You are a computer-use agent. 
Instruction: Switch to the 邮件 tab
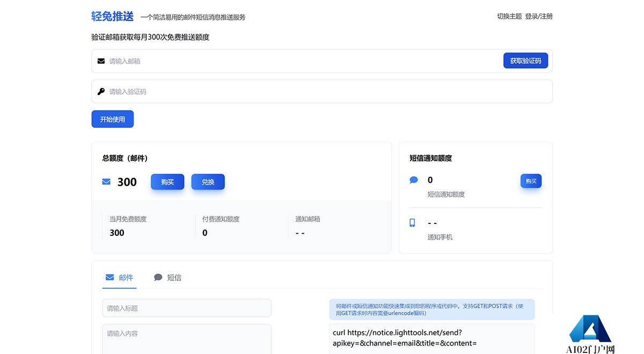click(119, 278)
